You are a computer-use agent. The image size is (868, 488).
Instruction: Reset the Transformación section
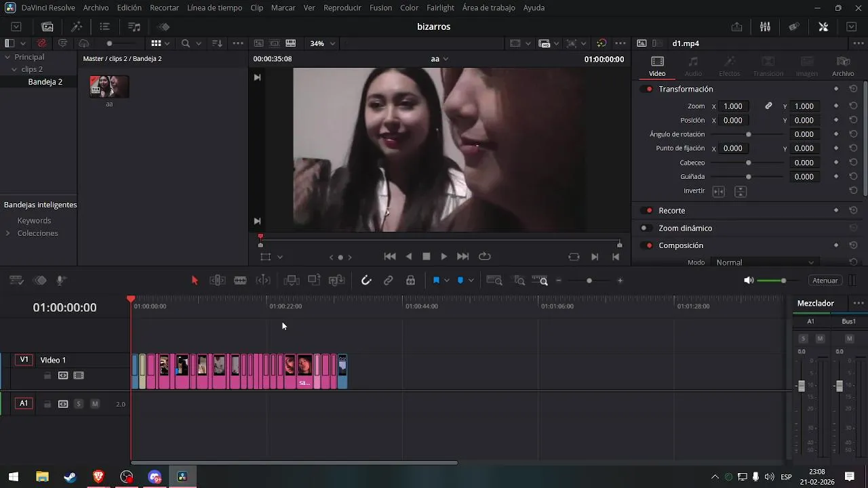[853, 89]
